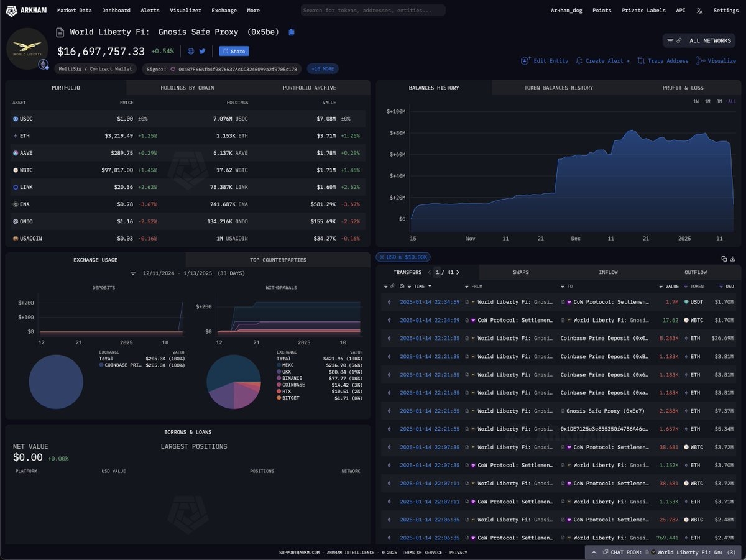Open the Top Counterparties tab
746x560 pixels.
277,260
